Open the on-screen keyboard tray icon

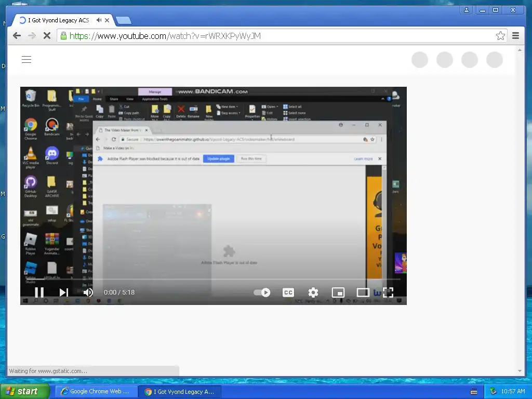(x=474, y=392)
